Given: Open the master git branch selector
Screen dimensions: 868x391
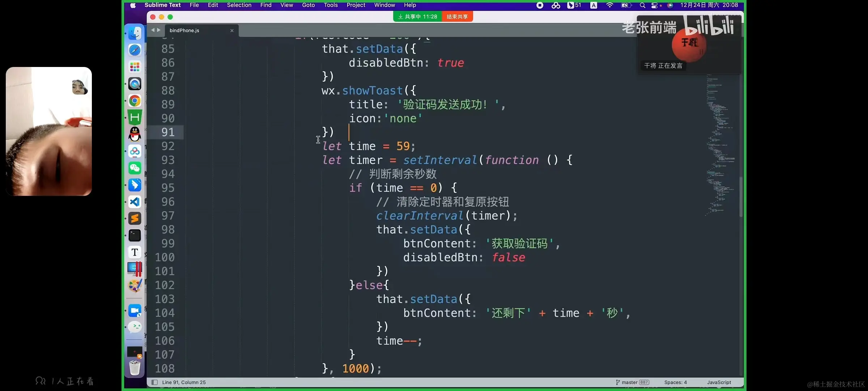Looking at the screenshot, I should 629,382.
